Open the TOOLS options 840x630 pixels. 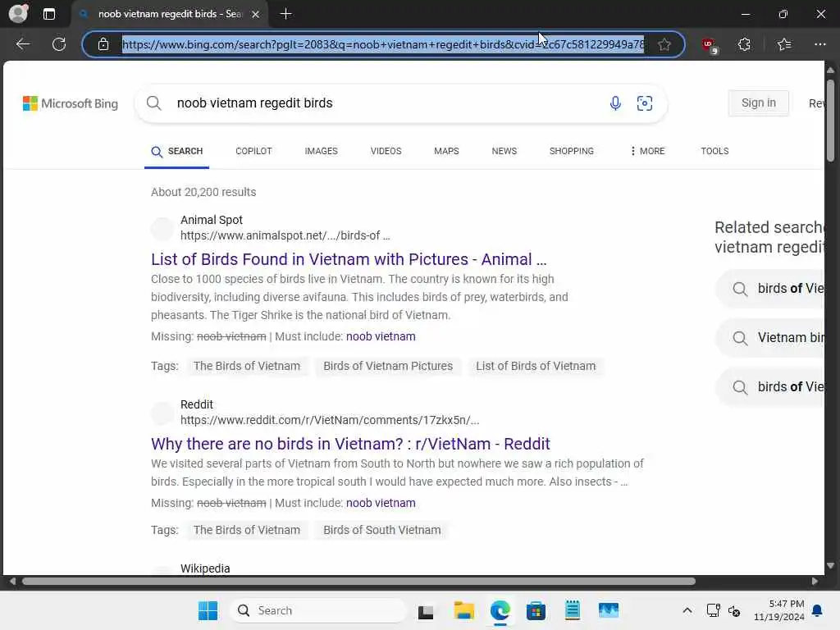(x=714, y=151)
